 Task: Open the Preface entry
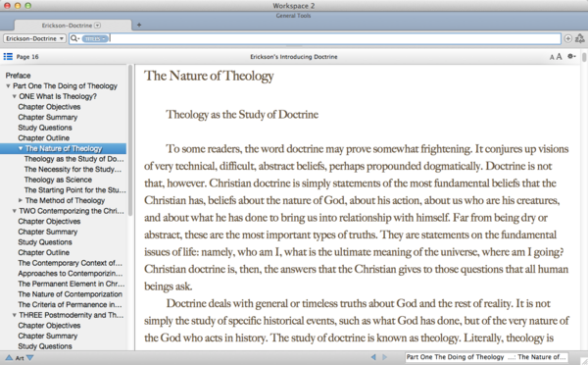18,76
